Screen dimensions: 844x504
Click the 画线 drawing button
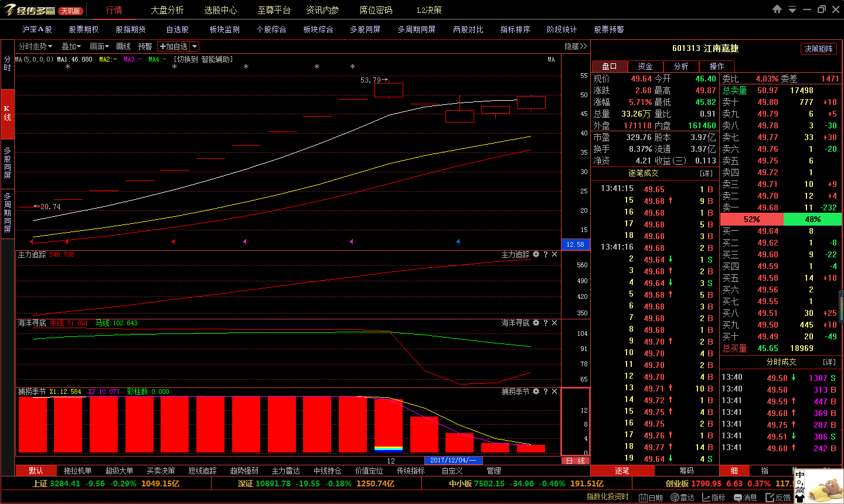coord(123,46)
